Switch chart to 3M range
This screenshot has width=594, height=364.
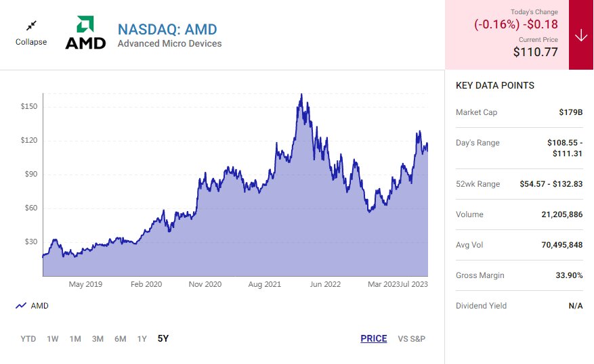98,339
